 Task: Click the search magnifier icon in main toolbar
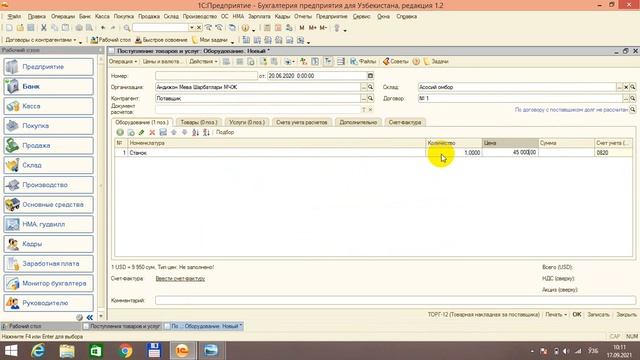pos(127,28)
